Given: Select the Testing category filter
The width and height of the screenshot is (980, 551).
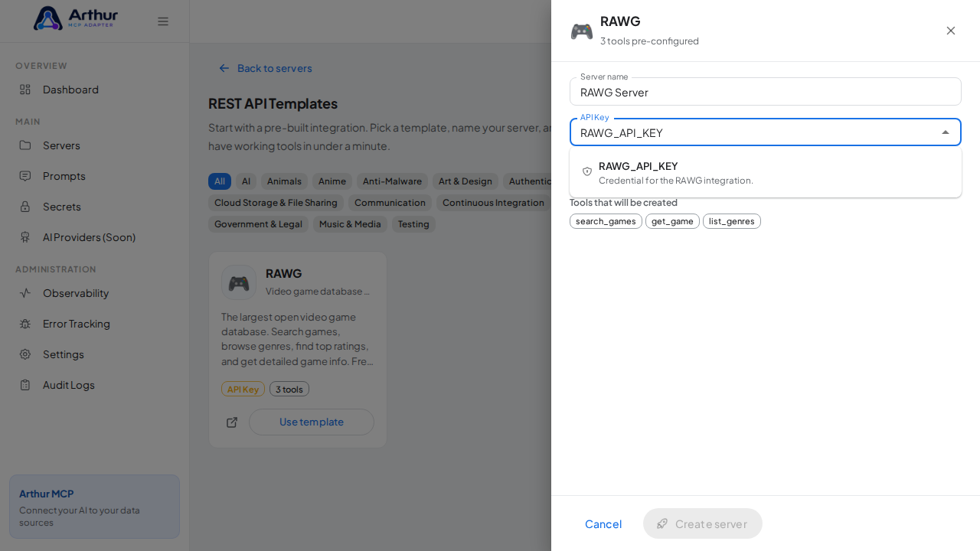Looking at the screenshot, I should tap(413, 224).
